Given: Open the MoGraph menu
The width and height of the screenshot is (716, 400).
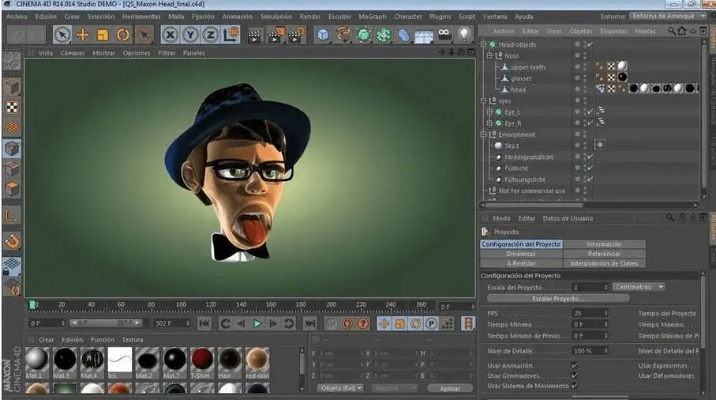Looking at the screenshot, I should click(x=372, y=16).
